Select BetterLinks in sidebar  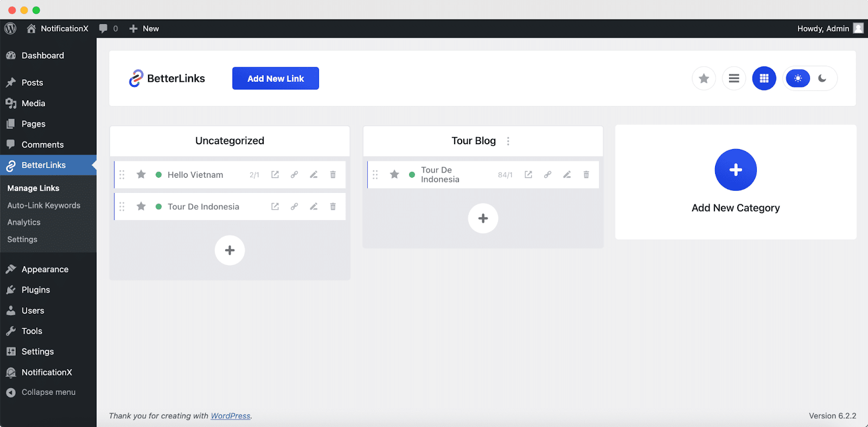pos(48,165)
